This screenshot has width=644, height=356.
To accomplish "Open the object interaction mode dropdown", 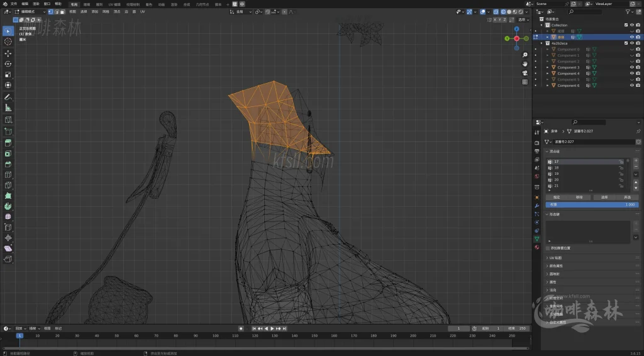I will tap(30, 12).
